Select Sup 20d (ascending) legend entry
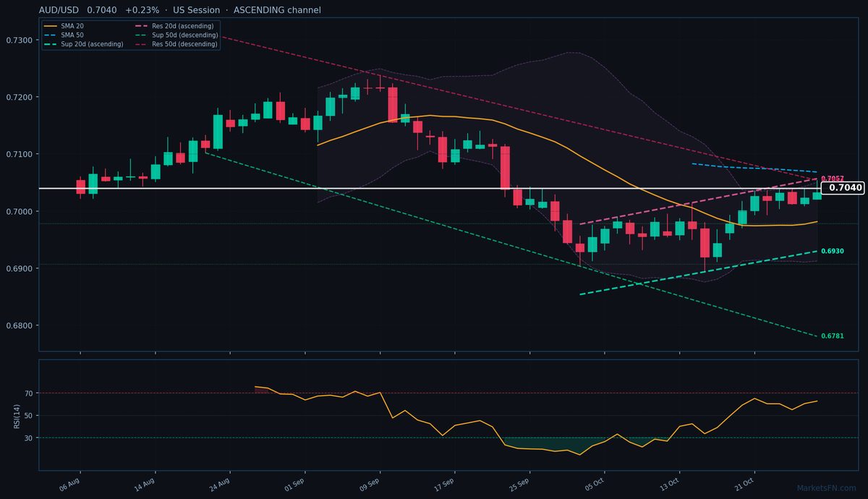This screenshot has width=868, height=499. [83, 44]
